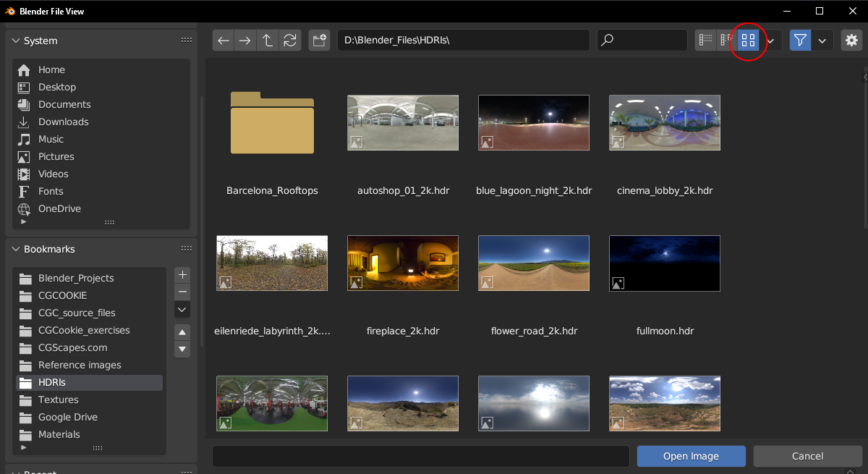Toggle file filtering on or off
The width and height of the screenshot is (868, 474).
[x=800, y=41]
